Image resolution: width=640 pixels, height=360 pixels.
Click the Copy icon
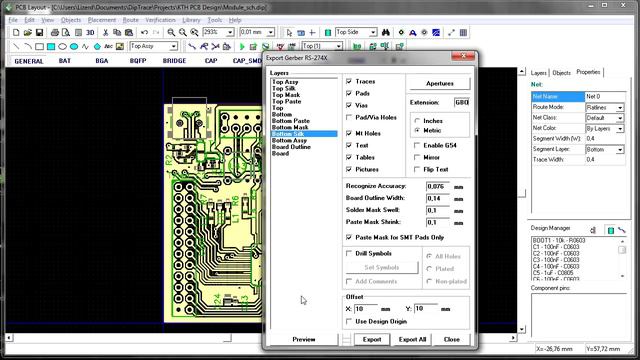pos(117,32)
